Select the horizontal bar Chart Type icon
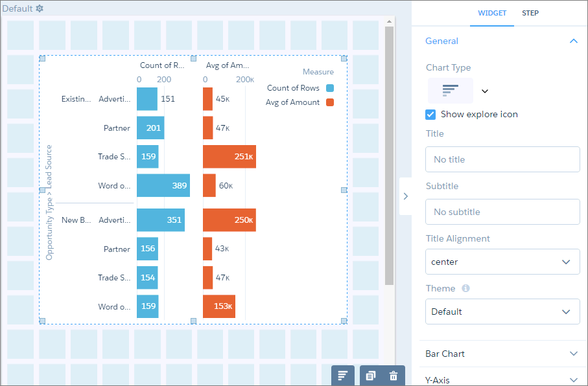588x386 pixels. point(451,91)
